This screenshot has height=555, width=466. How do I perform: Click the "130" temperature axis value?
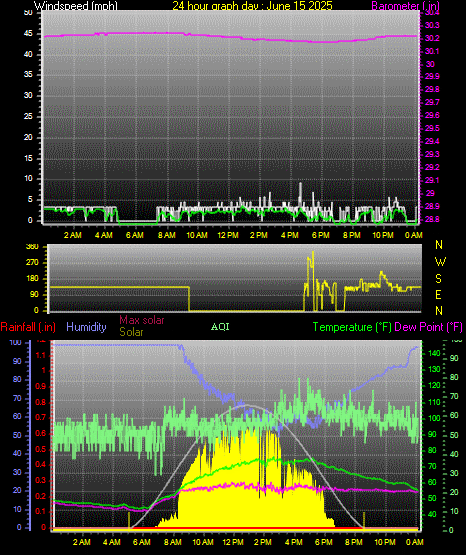tap(434, 369)
